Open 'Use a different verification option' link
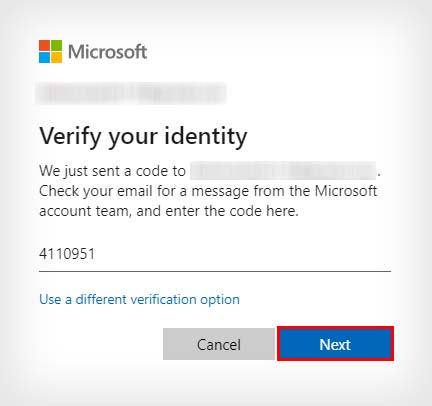 [139, 299]
